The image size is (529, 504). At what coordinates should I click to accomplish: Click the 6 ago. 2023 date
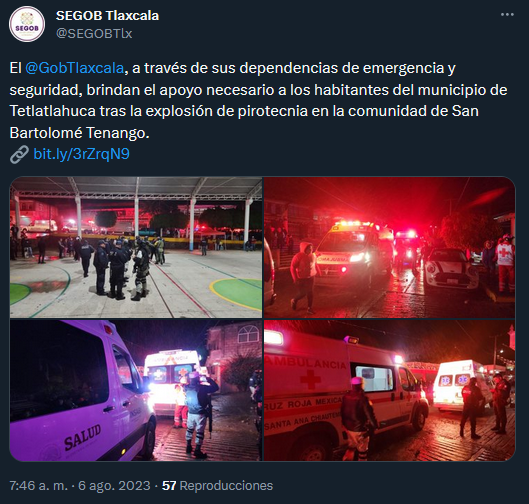point(114,486)
